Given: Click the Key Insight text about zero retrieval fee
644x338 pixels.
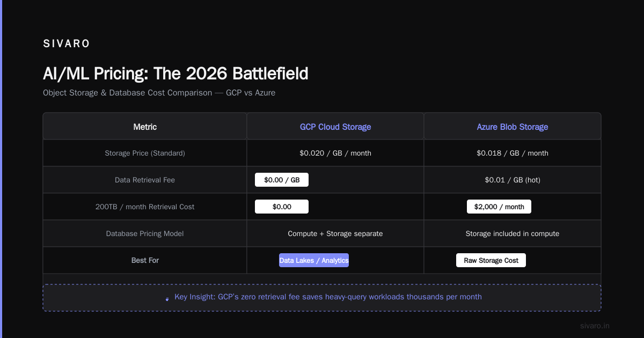Looking at the screenshot, I should (x=328, y=297).
